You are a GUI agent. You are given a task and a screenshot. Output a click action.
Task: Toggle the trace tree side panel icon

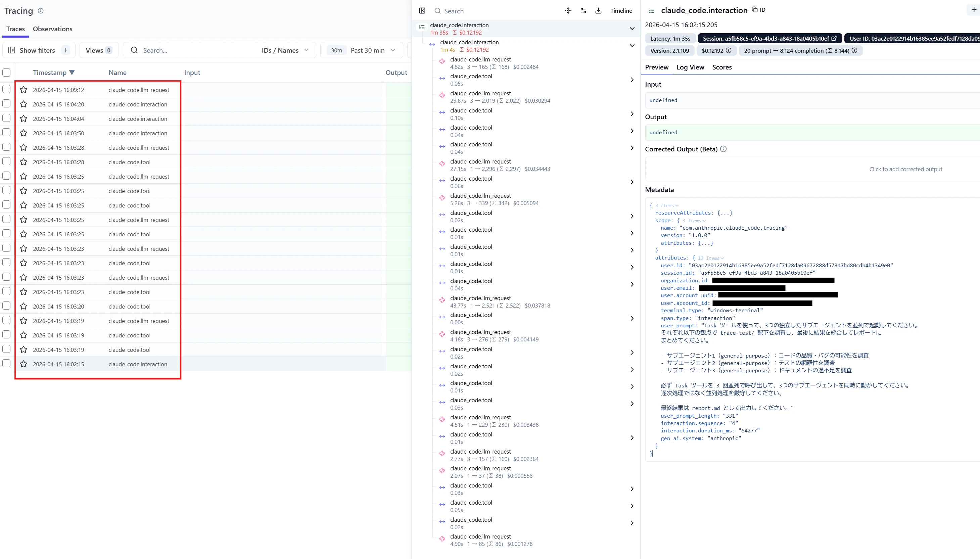422,11
